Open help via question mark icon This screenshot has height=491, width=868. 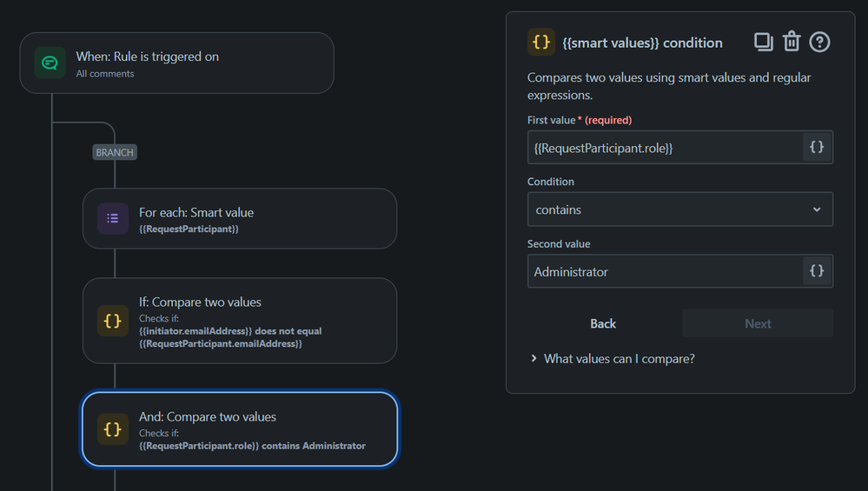coord(819,42)
